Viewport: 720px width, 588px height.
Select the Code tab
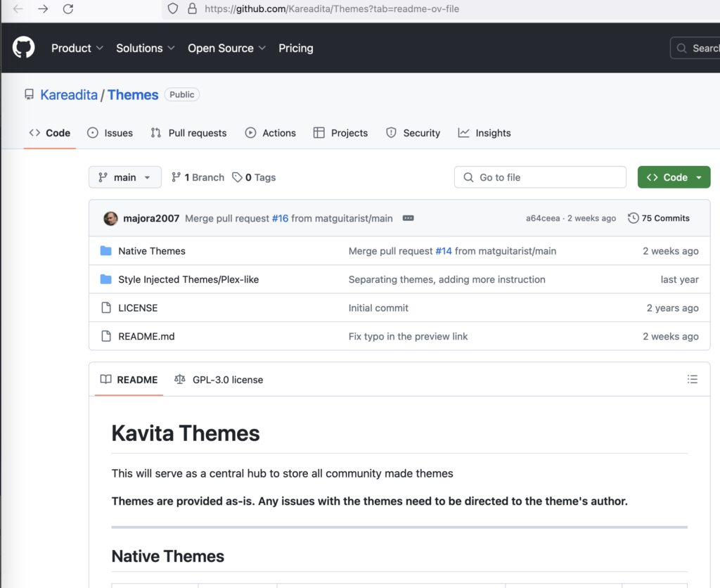(50, 133)
